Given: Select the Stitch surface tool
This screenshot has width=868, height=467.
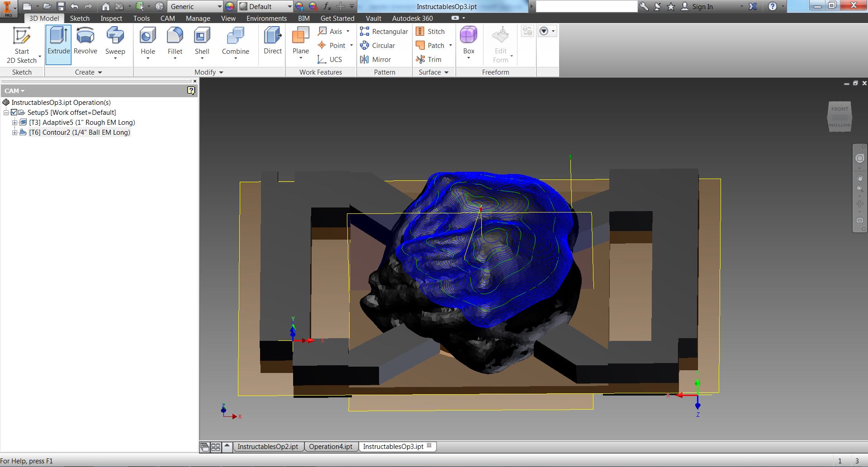Looking at the screenshot, I should tap(431, 31).
